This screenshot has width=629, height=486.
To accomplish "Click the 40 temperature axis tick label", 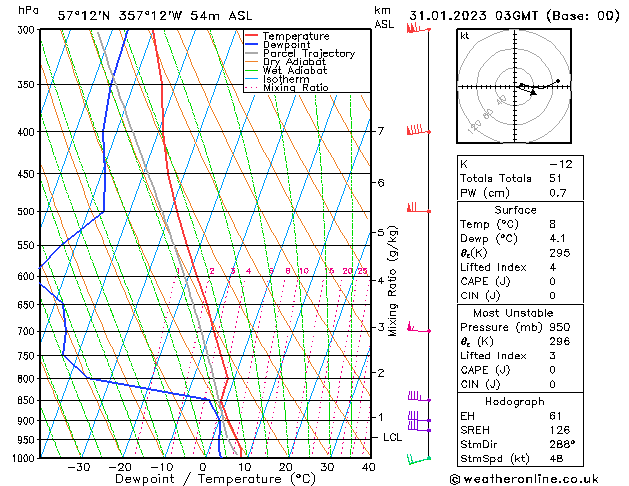I will pos(368,467).
